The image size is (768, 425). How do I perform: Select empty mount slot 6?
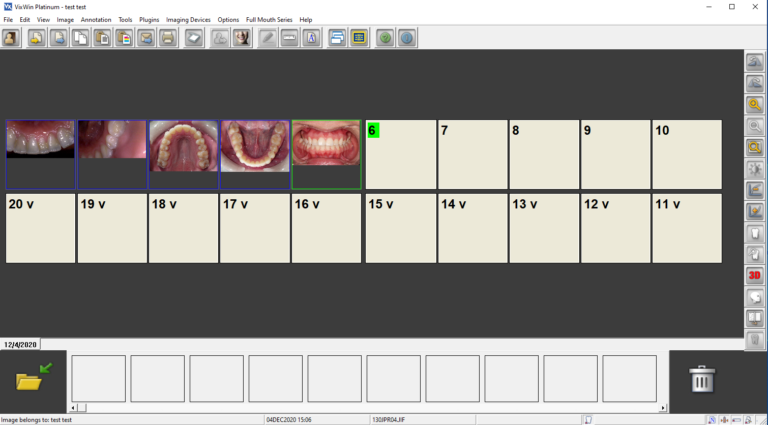pos(401,154)
